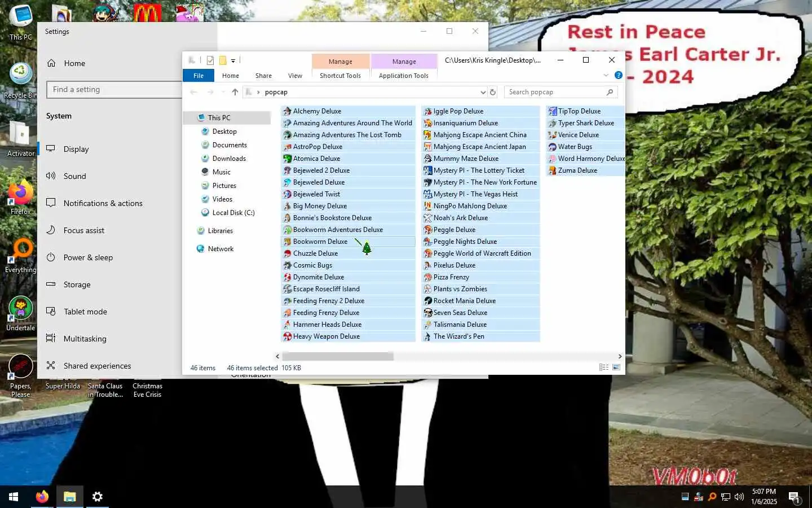
Task: Click the horizontal scrollbar thumb in file list
Action: pyautogui.click(x=338, y=356)
